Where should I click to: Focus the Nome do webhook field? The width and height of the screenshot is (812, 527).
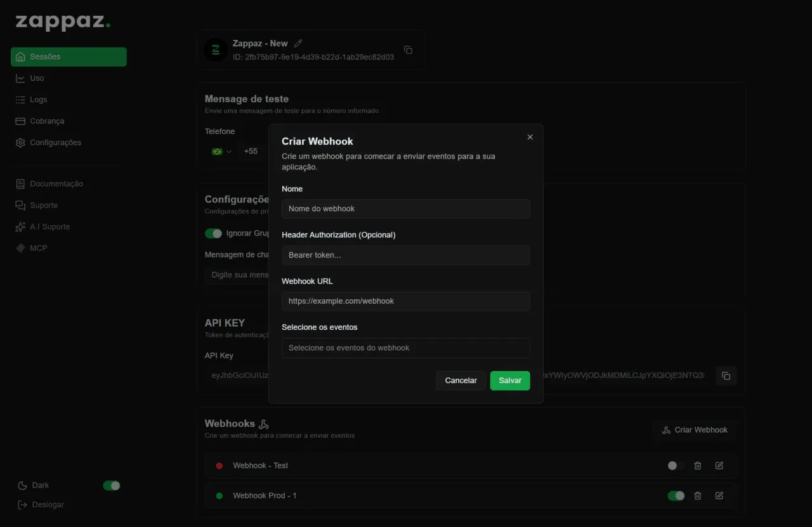pyautogui.click(x=406, y=209)
